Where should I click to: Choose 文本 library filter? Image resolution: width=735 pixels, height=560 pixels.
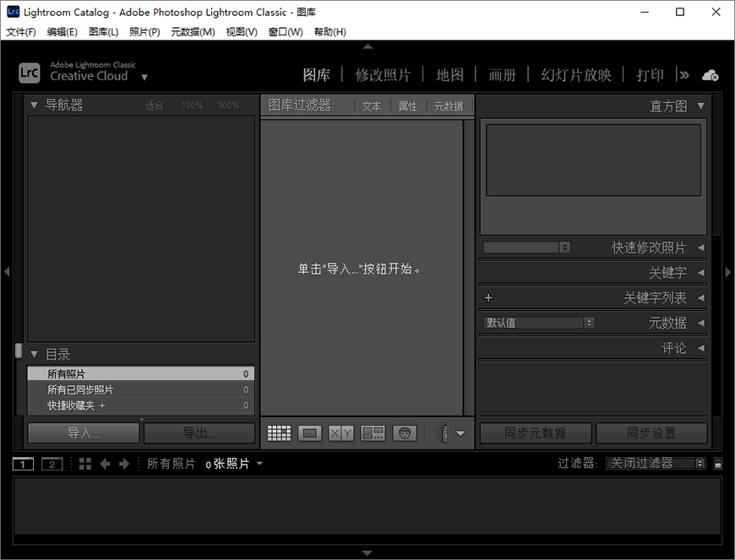coord(371,106)
